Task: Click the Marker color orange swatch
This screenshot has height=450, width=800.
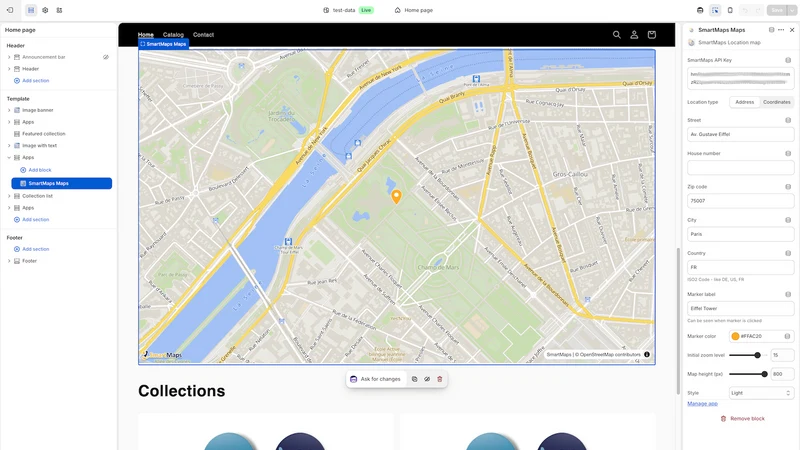Action: pyautogui.click(x=735, y=336)
